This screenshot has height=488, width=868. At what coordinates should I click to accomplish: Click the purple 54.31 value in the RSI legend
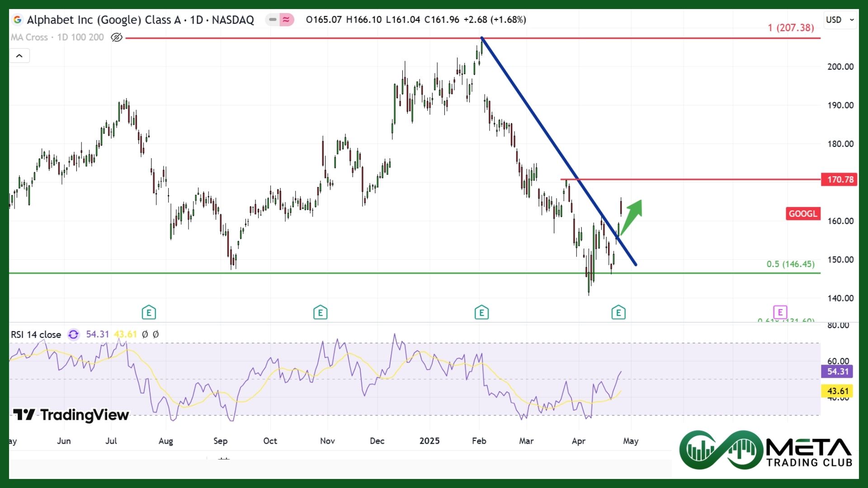click(x=98, y=335)
